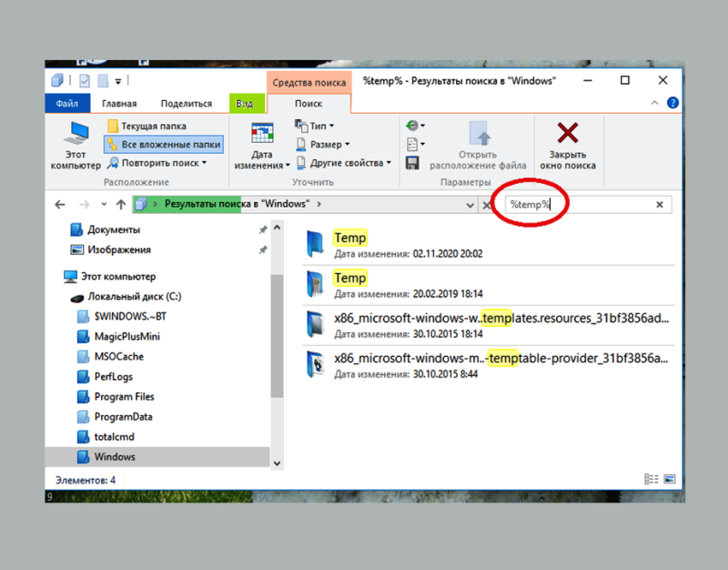Viewport: 728px width, 570px height.
Task: Select the Program Files folder in the tree
Action: [124, 397]
